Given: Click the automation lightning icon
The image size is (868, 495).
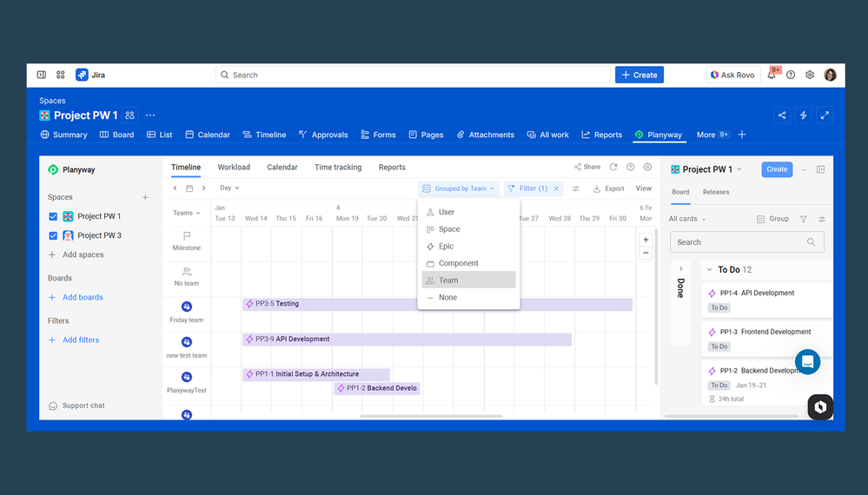Looking at the screenshot, I should tap(803, 115).
